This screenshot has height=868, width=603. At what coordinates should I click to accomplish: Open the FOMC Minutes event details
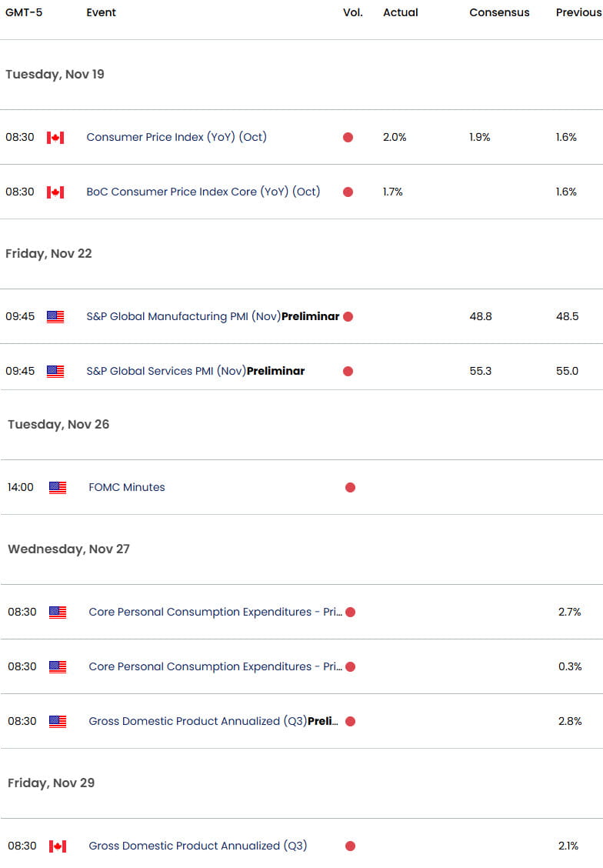click(x=126, y=487)
